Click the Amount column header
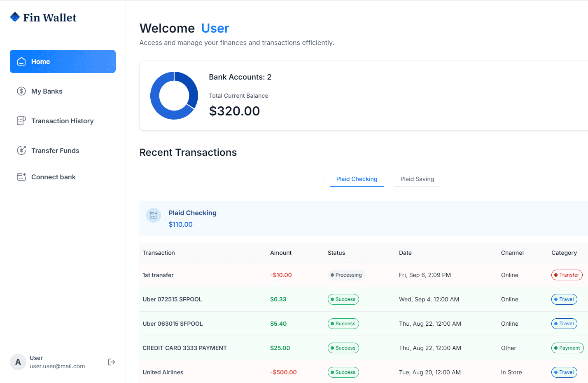The image size is (588, 383). coord(281,253)
